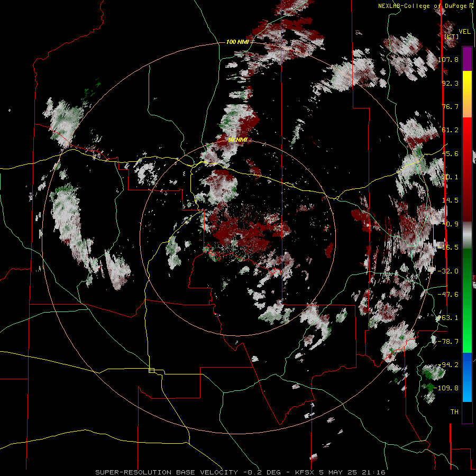This screenshot has height=476, width=476.
Task: Click the 14.5 velocity scale value
Action: (450, 200)
